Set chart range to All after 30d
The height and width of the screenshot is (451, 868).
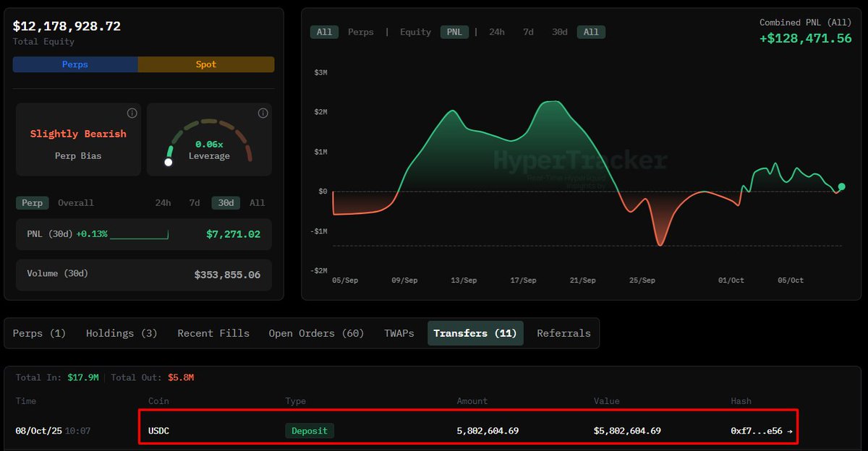pyautogui.click(x=591, y=32)
